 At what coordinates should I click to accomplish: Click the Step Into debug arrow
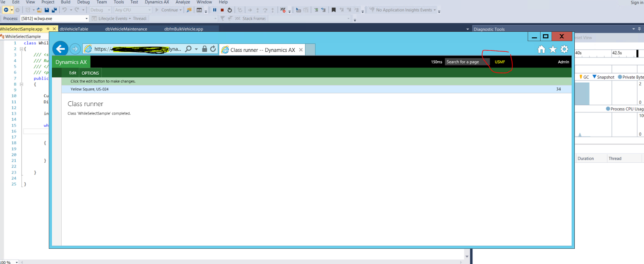pos(258,10)
